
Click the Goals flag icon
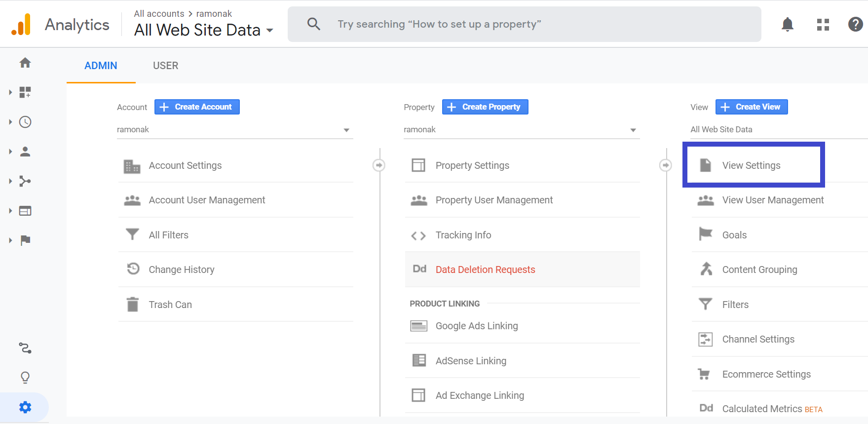click(x=706, y=233)
